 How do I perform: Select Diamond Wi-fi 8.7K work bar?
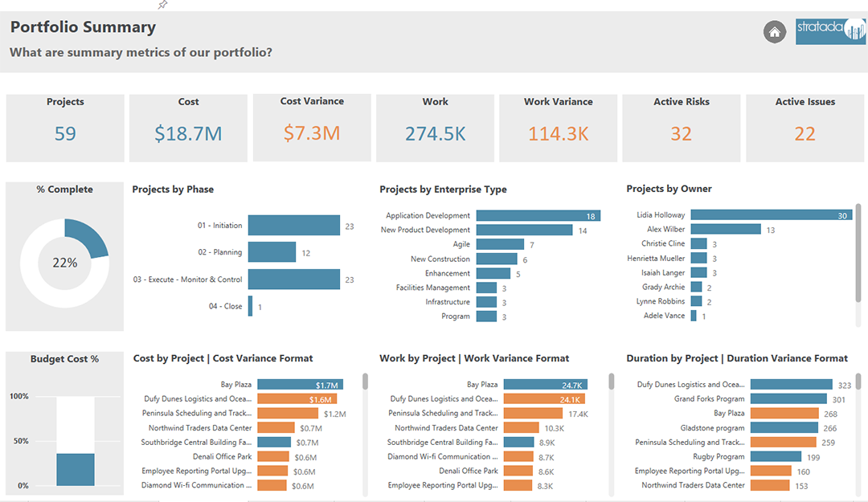(x=518, y=456)
